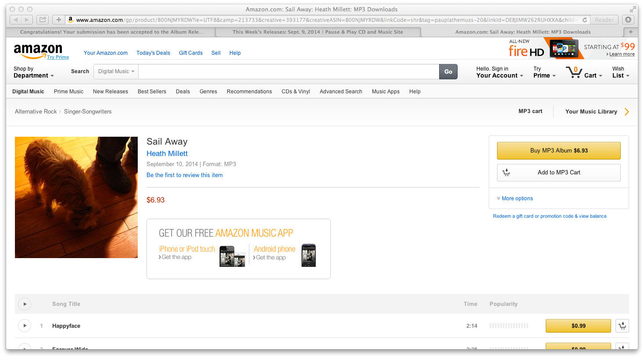The width and height of the screenshot is (644, 358).
Task: Click Singer-Songwriters breadcrumb
Action: point(88,112)
